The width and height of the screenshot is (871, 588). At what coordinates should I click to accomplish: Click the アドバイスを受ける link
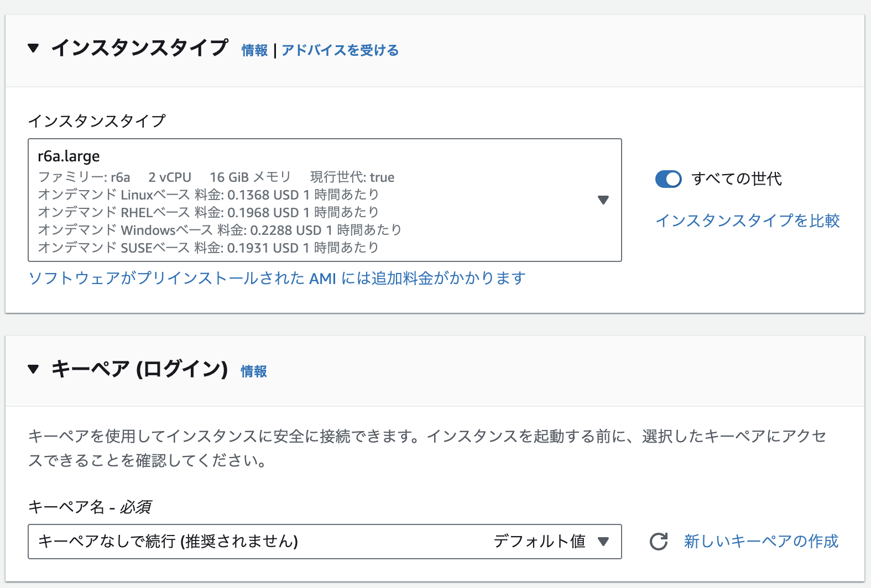[x=340, y=51]
